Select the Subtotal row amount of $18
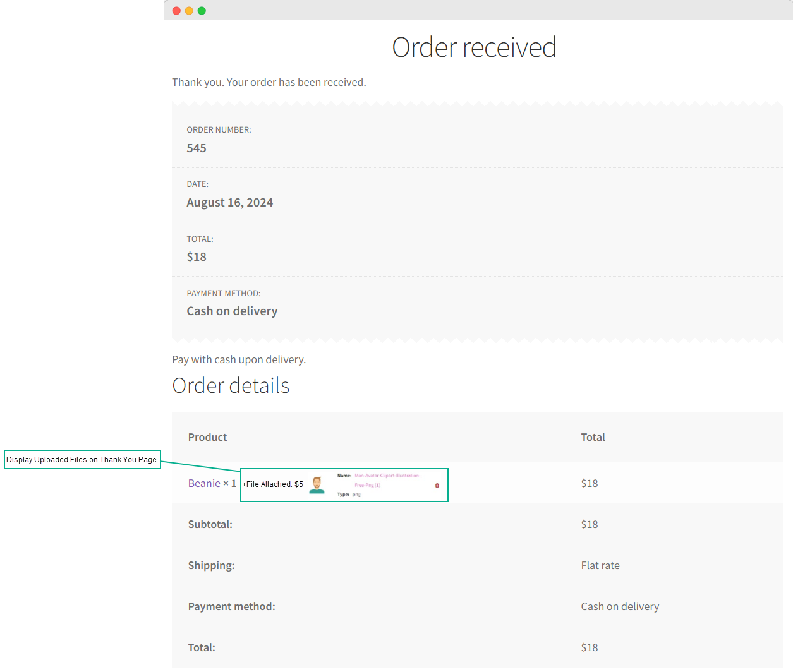The height and width of the screenshot is (672, 793). point(589,524)
